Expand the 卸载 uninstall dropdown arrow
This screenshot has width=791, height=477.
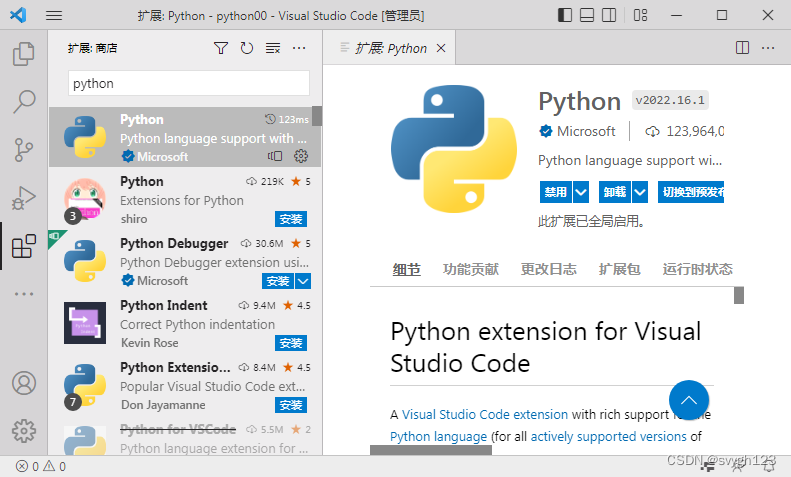click(640, 192)
